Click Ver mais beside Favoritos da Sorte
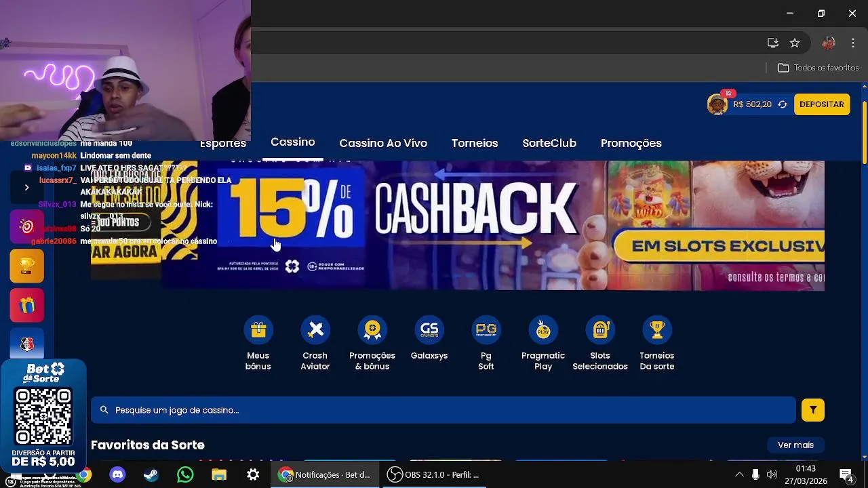The width and height of the screenshot is (868, 488). [795, 445]
